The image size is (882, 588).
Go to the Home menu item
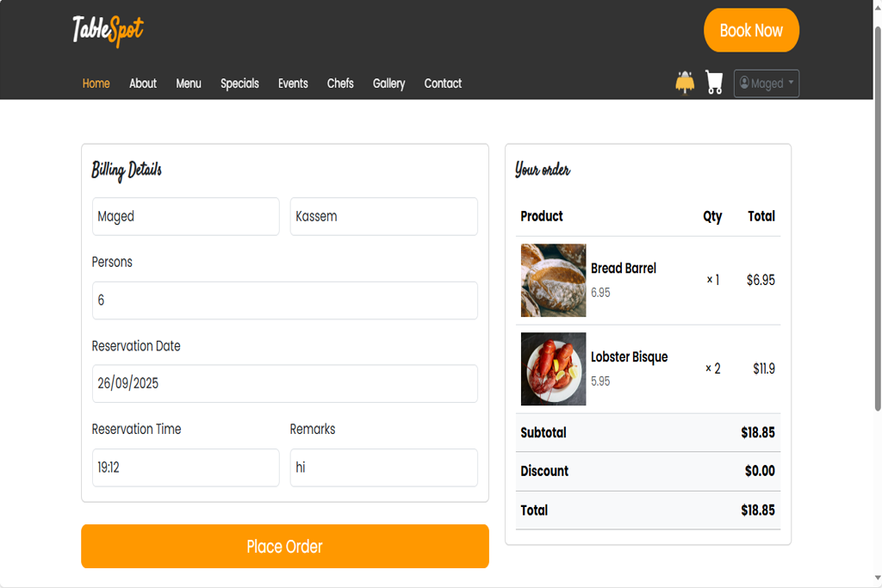[96, 84]
